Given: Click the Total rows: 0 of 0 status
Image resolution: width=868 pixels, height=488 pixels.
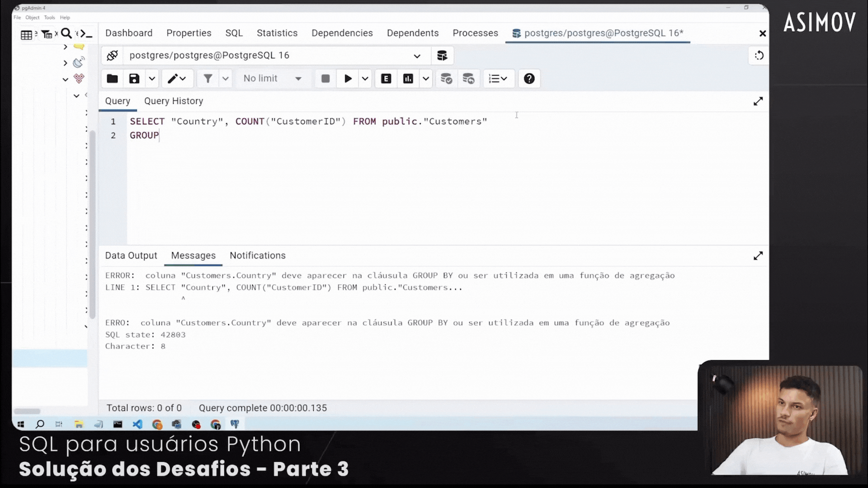Looking at the screenshot, I should pos(144,408).
